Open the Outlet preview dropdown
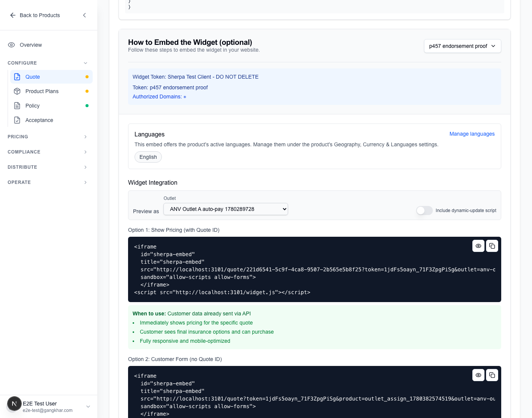532x418 pixels. (x=226, y=209)
